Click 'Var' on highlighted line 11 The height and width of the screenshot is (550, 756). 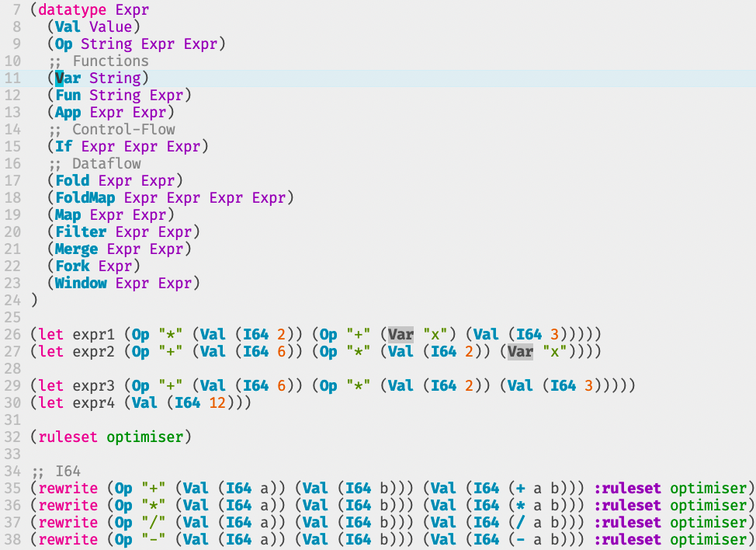68,78
